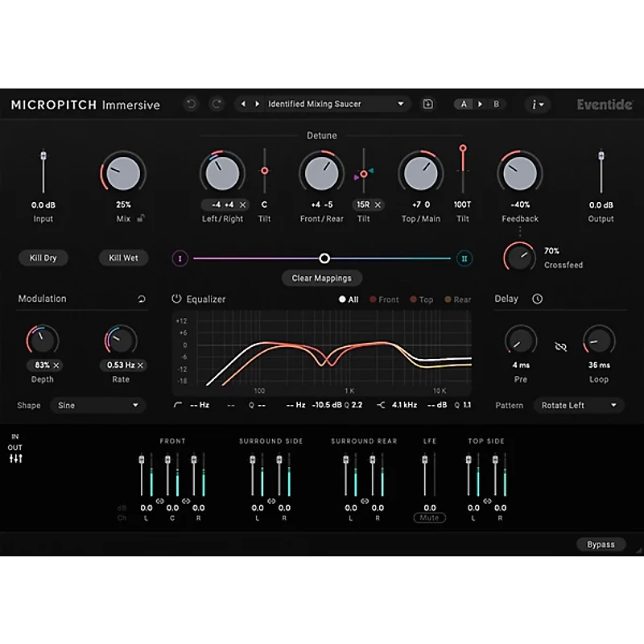Select the All equalizer group

[349, 299]
